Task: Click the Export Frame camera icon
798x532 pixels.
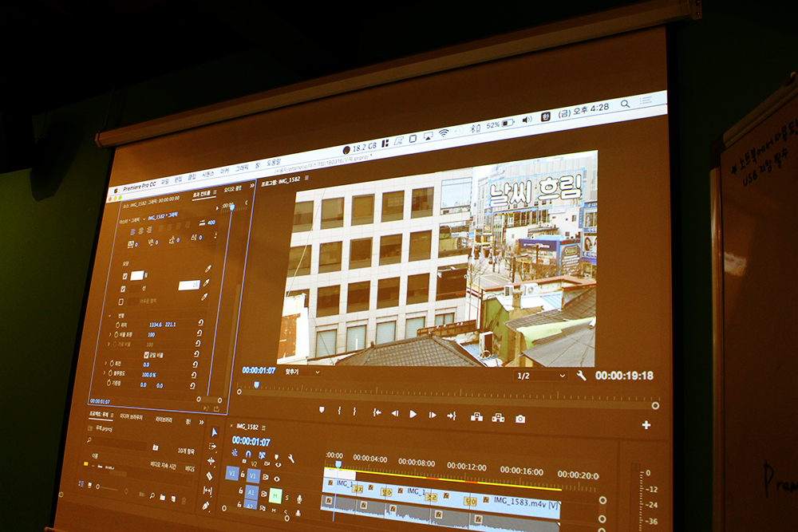Action: pos(520,418)
